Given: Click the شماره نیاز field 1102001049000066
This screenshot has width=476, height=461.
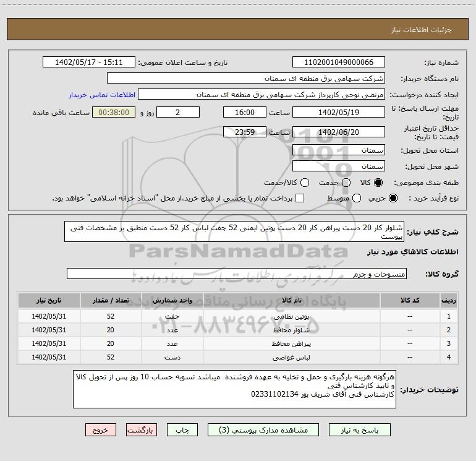Looking at the screenshot, I should (x=339, y=62).
